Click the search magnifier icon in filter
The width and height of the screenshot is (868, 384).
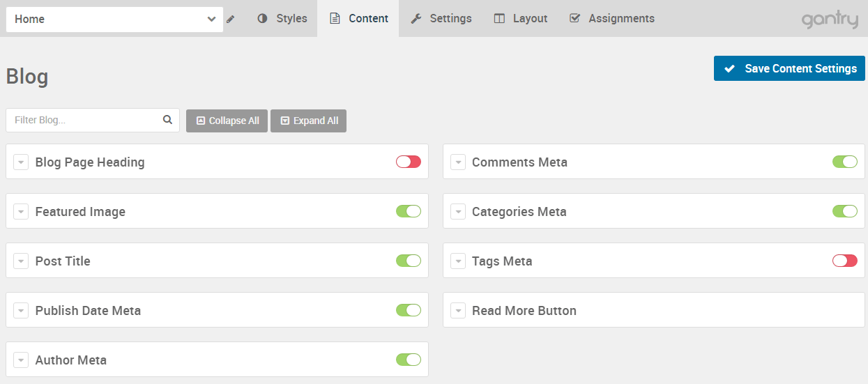(167, 120)
